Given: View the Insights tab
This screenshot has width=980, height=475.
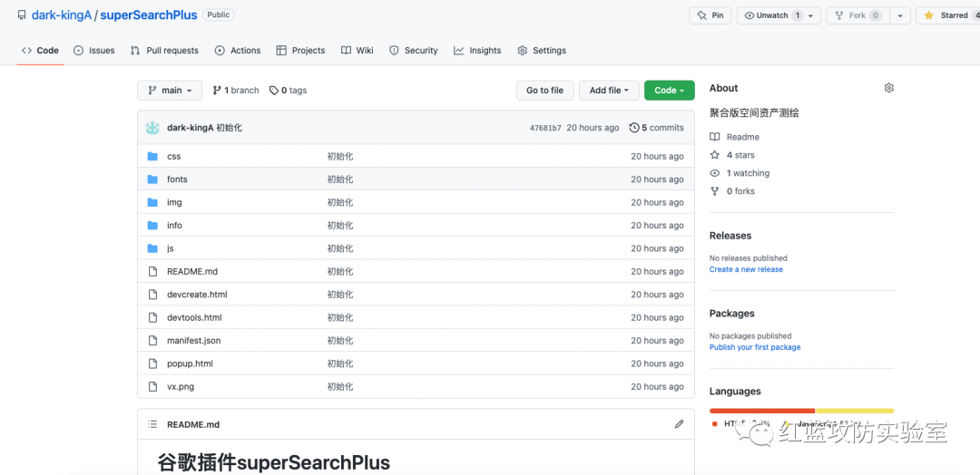Looking at the screenshot, I should coord(477,51).
